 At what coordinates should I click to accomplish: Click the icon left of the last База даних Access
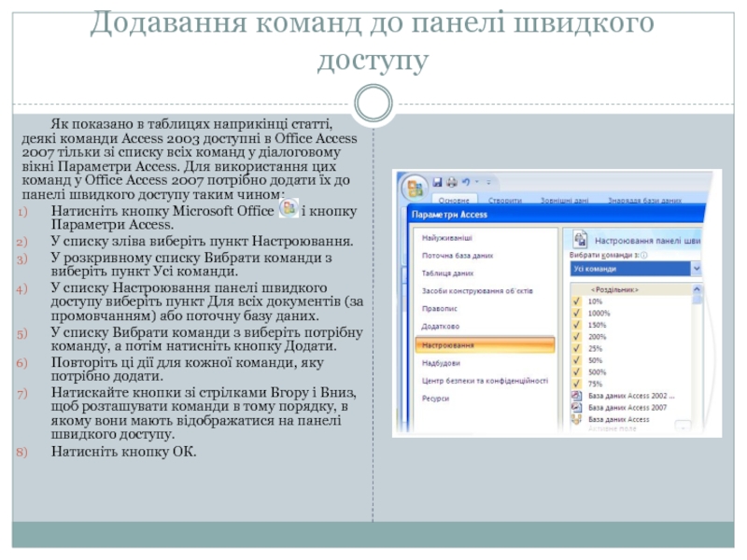point(577,419)
